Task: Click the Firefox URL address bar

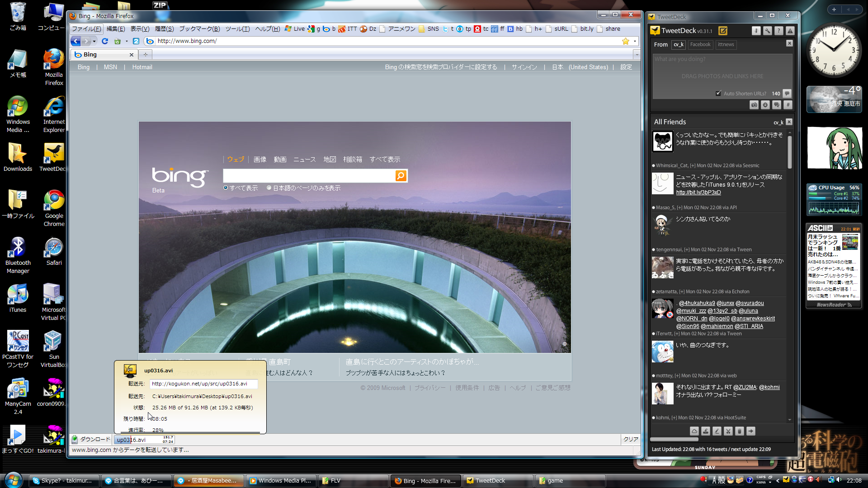Action: [x=389, y=41]
